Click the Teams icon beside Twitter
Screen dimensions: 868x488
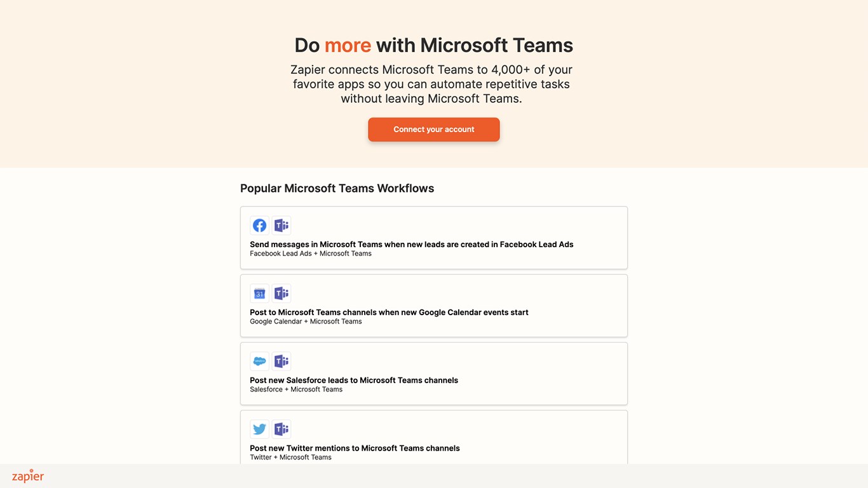click(x=281, y=430)
